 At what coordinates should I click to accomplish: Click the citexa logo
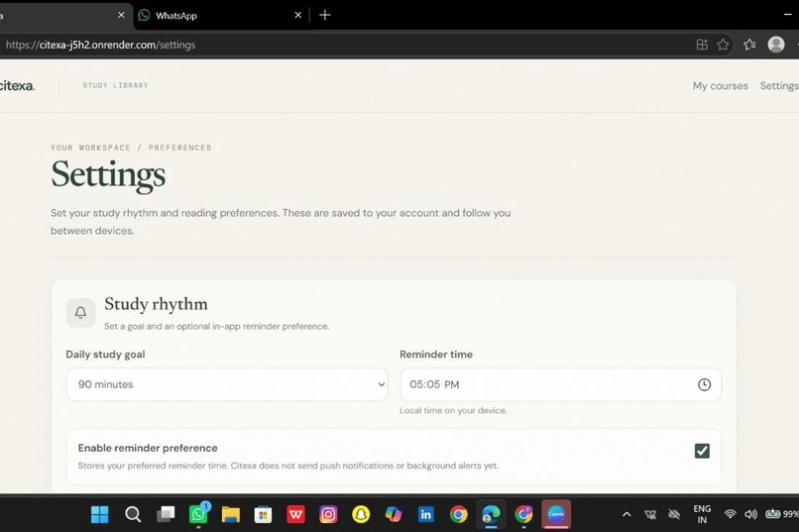[x=17, y=85]
